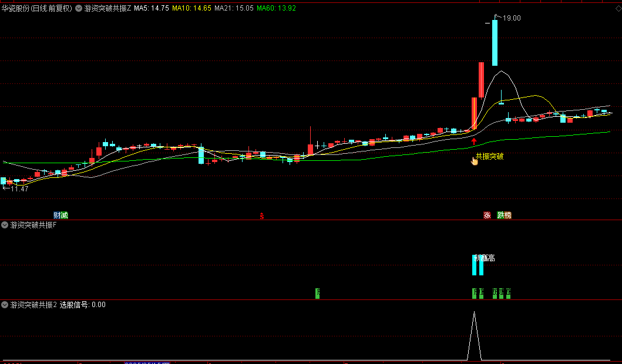Click the 游资突破共振Z indicator name
Viewport: 622px width, 364px height.
click(x=107, y=8)
